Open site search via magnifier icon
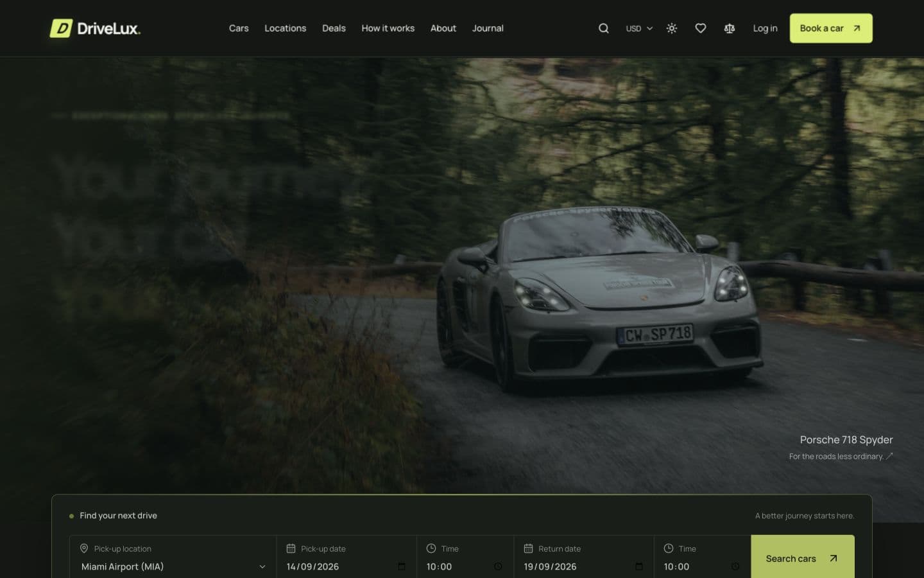Screen dimensions: 924x578 603,28
